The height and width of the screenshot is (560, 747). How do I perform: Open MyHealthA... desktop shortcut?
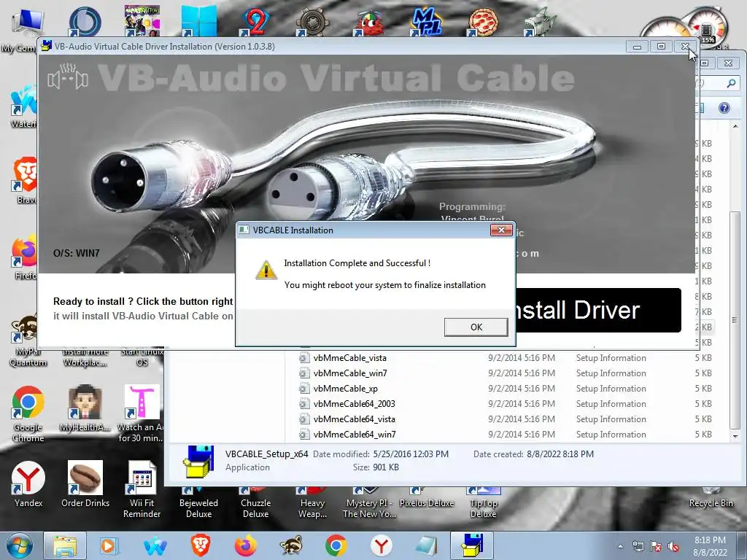pyautogui.click(x=85, y=408)
